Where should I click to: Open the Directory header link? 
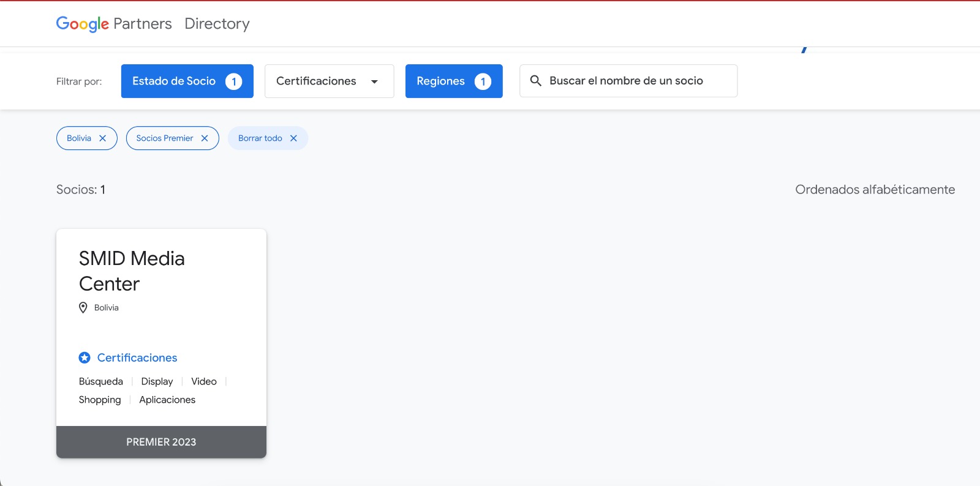pyautogui.click(x=217, y=24)
